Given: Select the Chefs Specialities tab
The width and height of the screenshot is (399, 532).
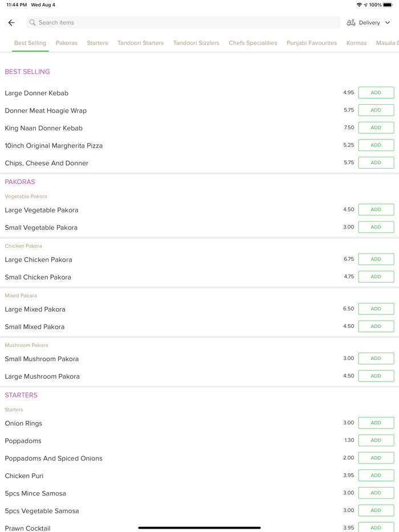Looking at the screenshot, I should 253,43.
